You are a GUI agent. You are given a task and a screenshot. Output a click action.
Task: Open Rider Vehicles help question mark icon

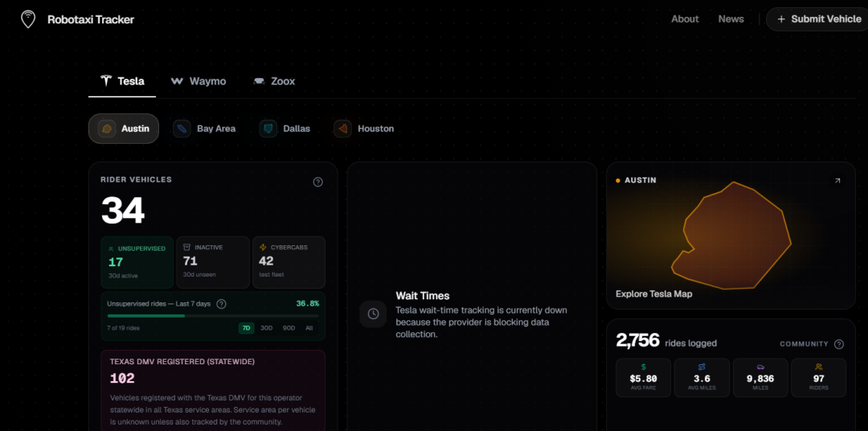[x=317, y=182]
